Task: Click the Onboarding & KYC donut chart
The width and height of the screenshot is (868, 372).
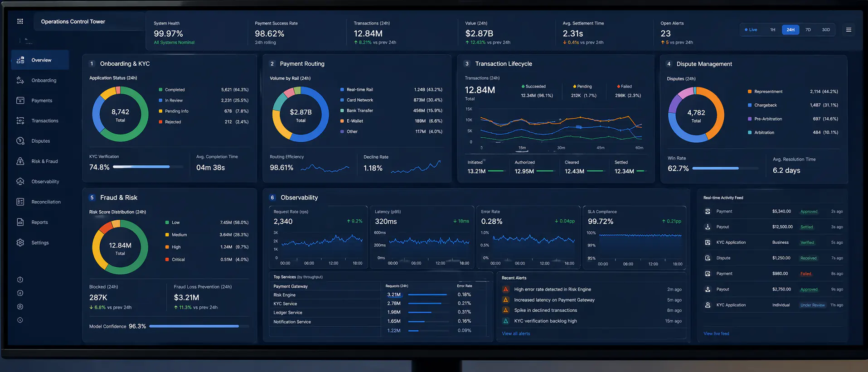Action: click(120, 114)
